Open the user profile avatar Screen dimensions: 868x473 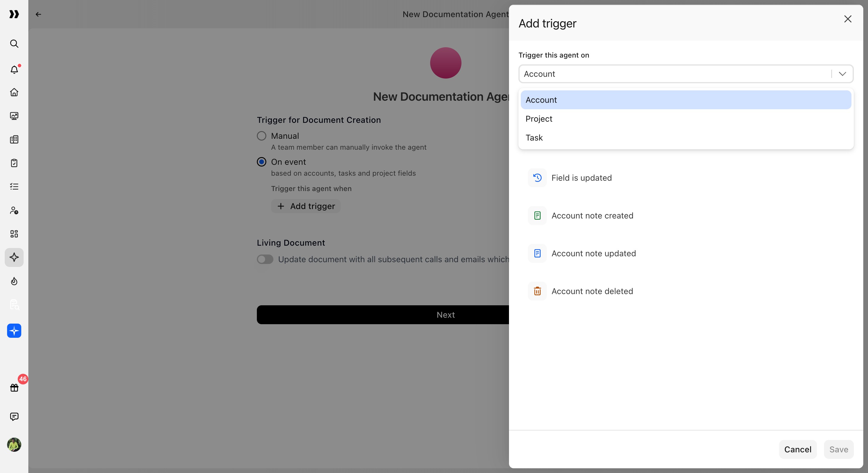pos(14,445)
